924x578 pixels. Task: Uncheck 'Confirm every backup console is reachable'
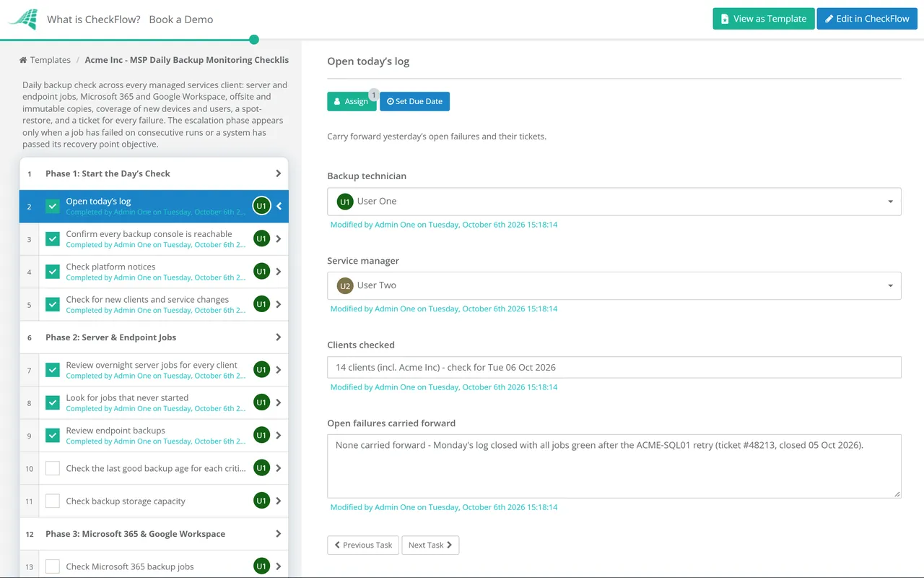pyautogui.click(x=53, y=238)
